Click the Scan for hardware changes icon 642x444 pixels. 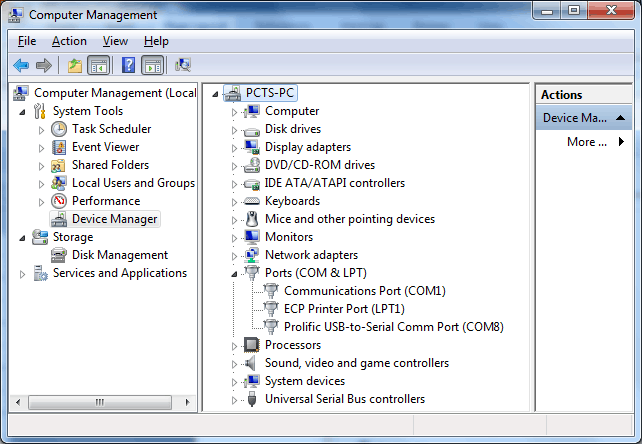[183, 65]
